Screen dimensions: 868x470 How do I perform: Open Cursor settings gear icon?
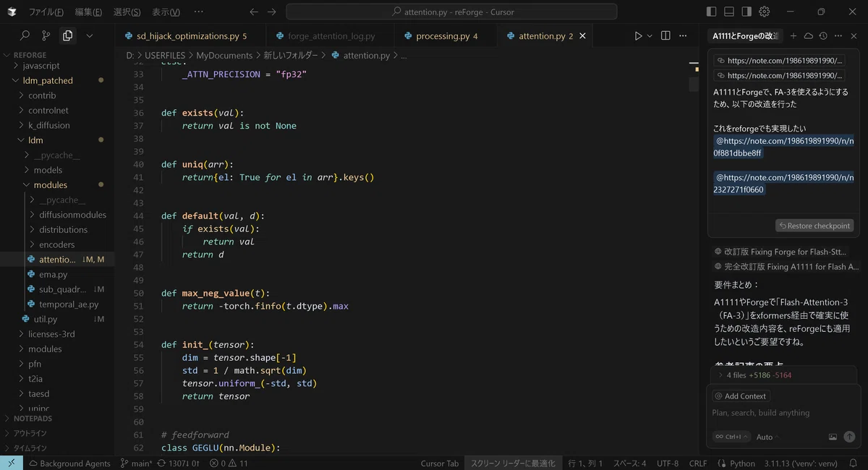pyautogui.click(x=765, y=12)
